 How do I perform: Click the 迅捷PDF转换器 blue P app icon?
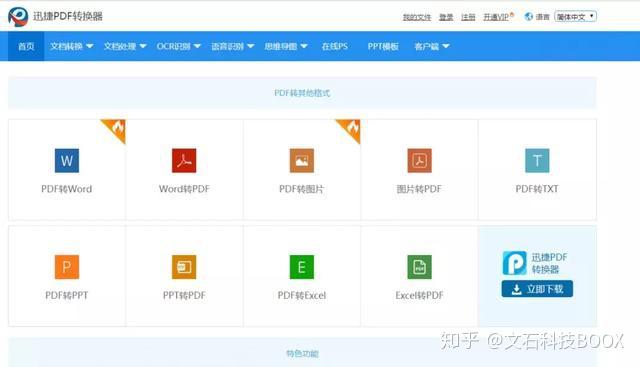[514, 263]
